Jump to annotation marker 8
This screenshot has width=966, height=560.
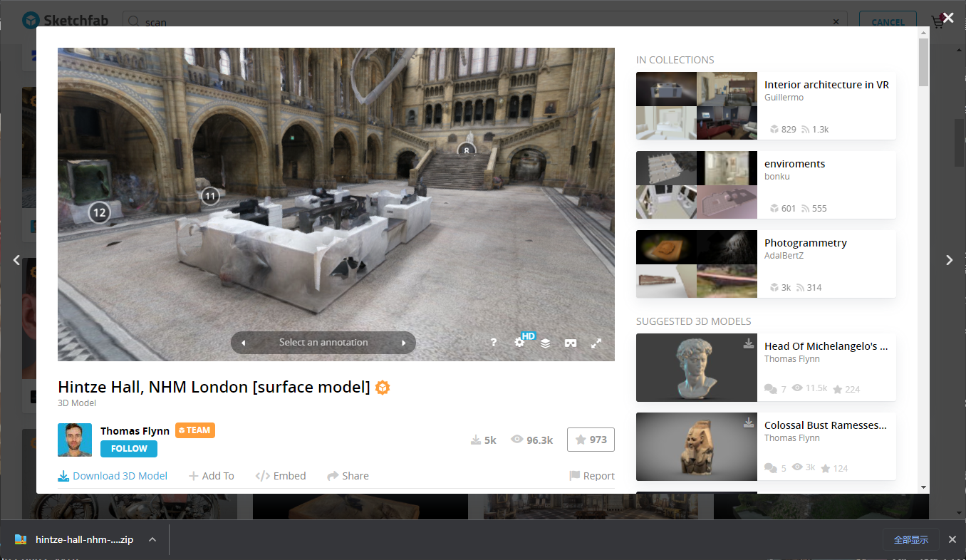point(467,150)
